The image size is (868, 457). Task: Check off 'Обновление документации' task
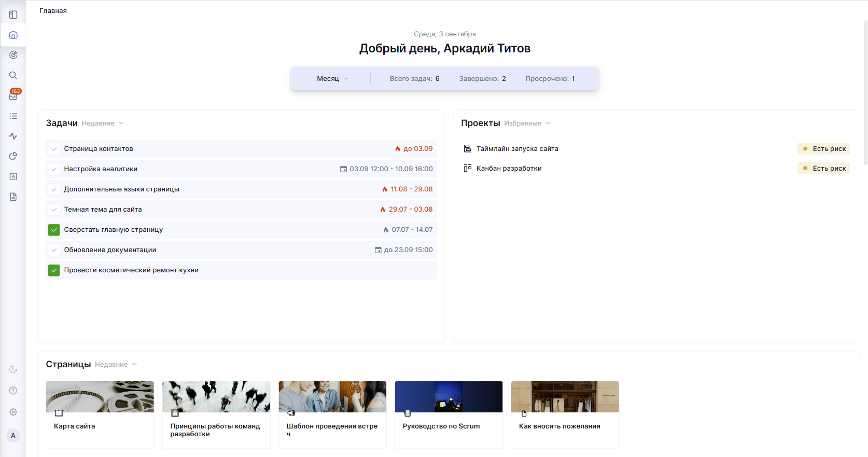click(54, 250)
